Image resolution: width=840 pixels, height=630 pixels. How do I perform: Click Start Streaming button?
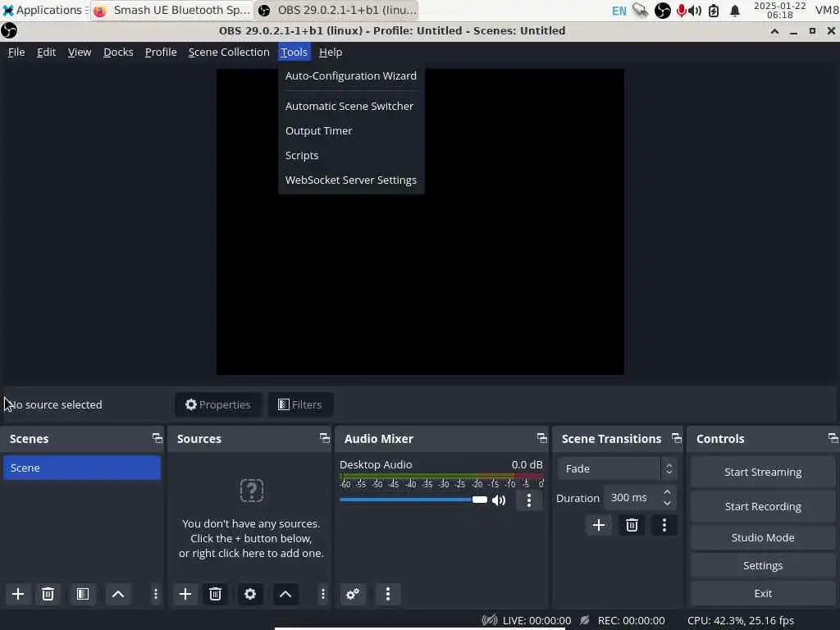[763, 472]
